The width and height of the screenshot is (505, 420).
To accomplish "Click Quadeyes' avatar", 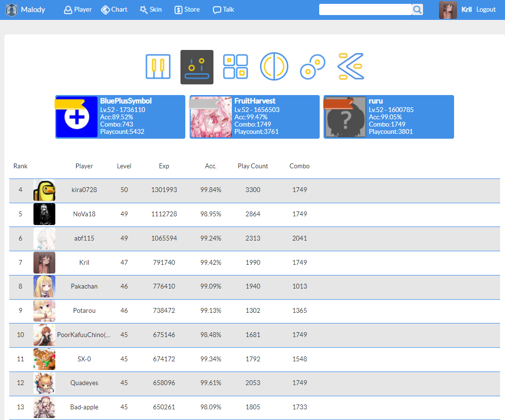I will (x=45, y=383).
